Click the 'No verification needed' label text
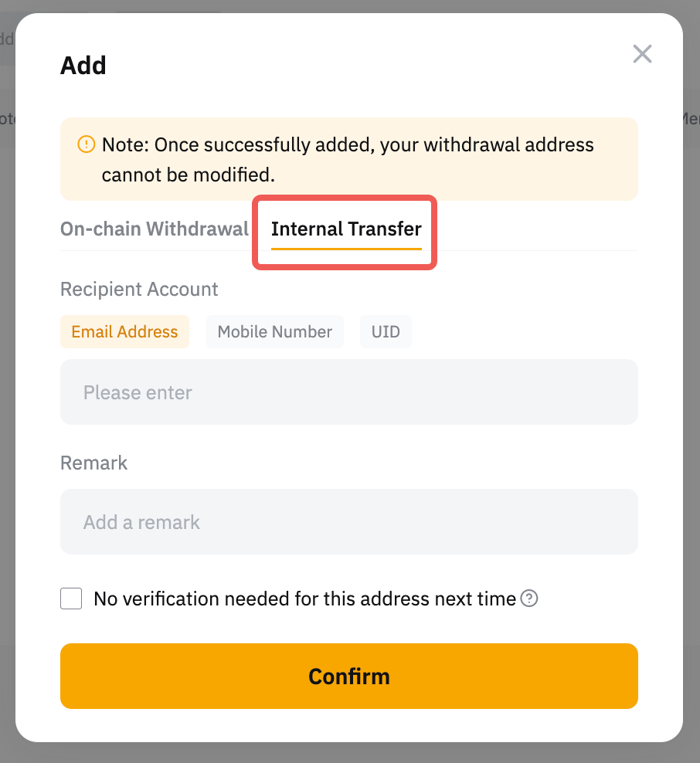 coord(304,599)
